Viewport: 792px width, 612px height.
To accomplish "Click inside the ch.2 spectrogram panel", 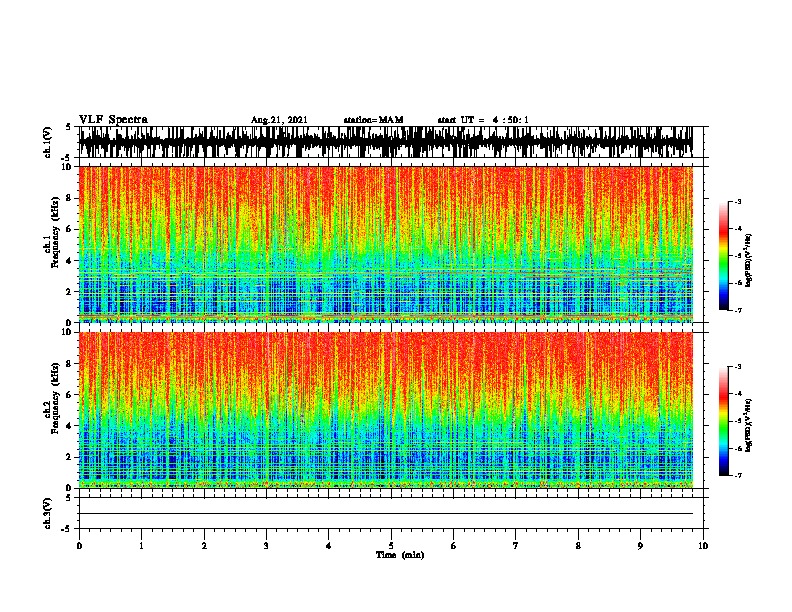I will [x=386, y=410].
